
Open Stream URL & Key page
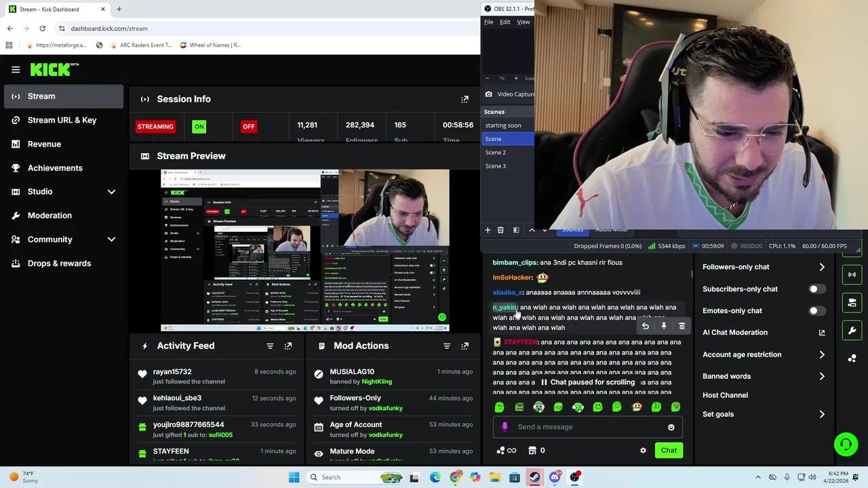click(64, 120)
